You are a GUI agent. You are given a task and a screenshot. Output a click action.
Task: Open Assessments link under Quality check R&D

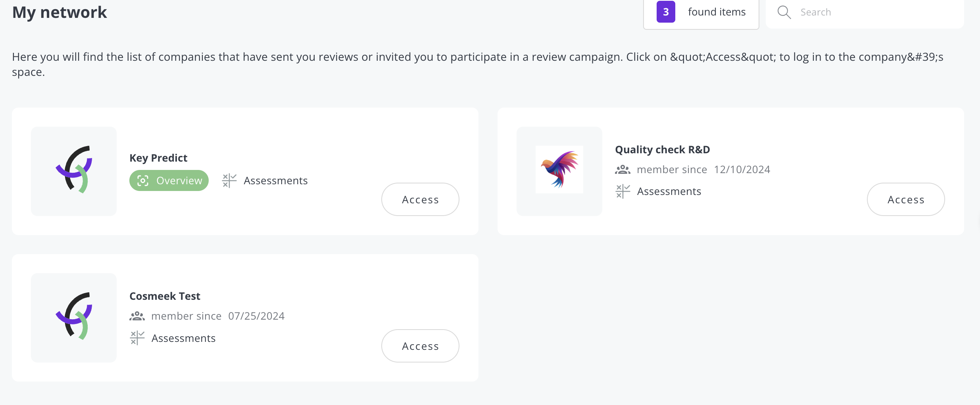click(x=669, y=191)
